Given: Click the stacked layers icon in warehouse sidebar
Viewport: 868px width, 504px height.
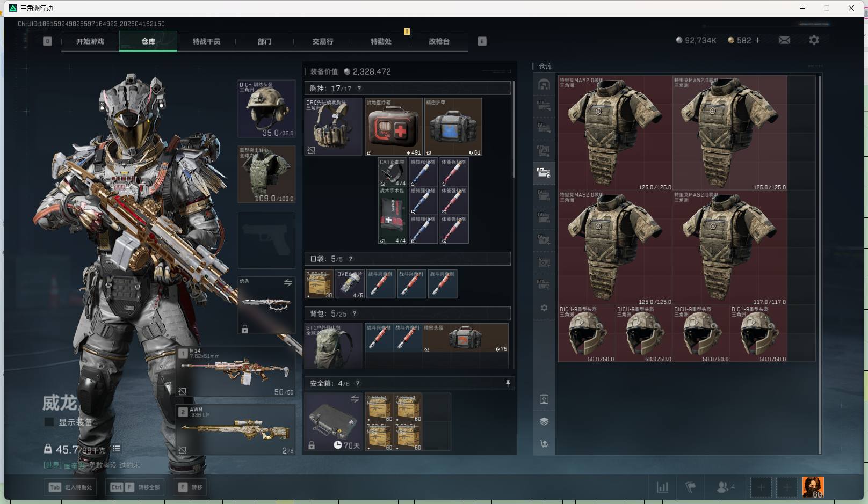Looking at the screenshot, I should coord(544,421).
